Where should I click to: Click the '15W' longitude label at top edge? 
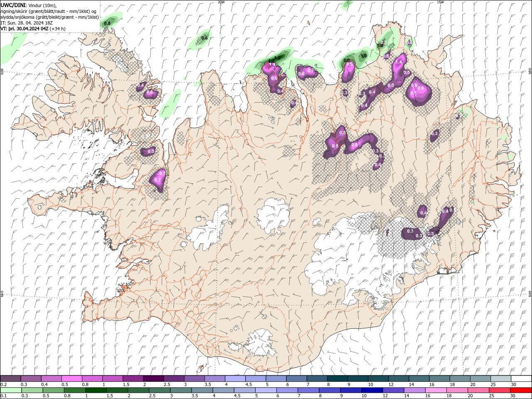[440, 2]
